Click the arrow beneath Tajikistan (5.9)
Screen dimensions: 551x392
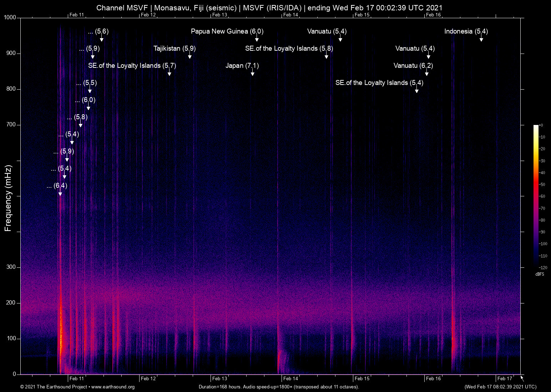click(x=190, y=56)
